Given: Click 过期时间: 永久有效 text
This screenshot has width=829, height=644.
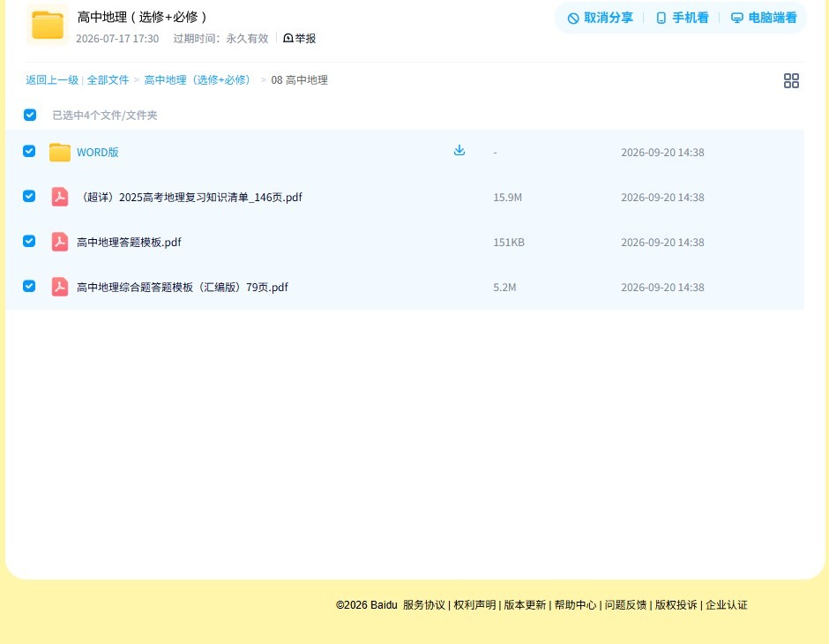Looking at the screenshot, I should pyautogui.click(x=221, y=39).
